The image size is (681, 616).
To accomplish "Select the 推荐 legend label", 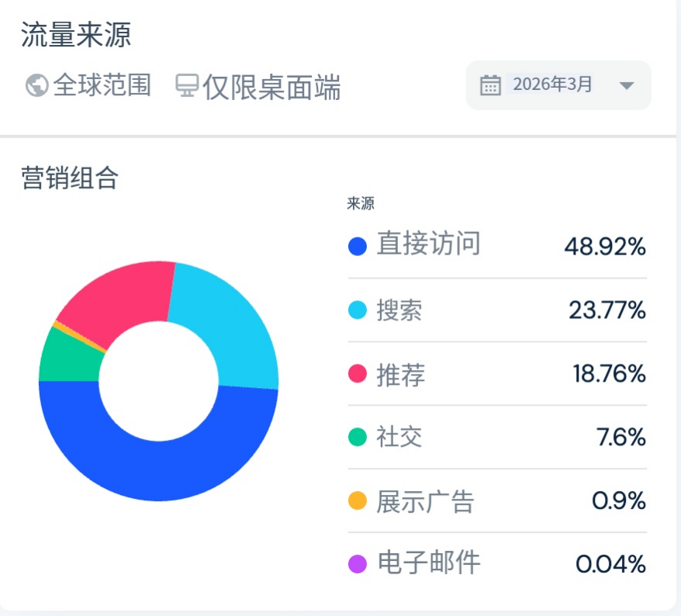I will tap(400, 375).
